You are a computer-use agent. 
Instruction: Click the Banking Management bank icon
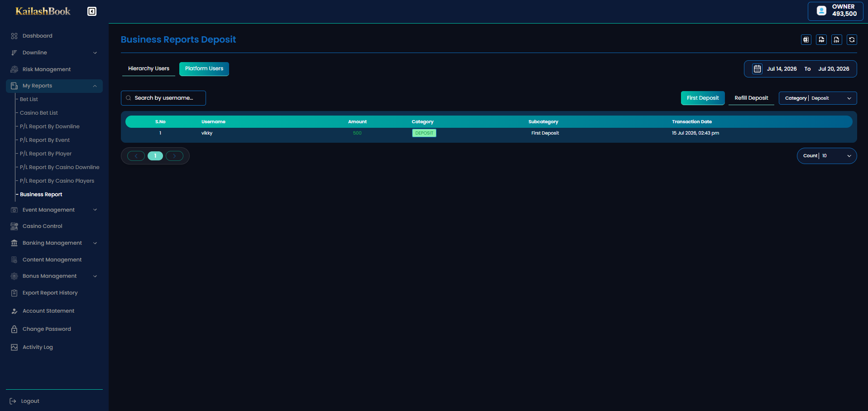14,243
